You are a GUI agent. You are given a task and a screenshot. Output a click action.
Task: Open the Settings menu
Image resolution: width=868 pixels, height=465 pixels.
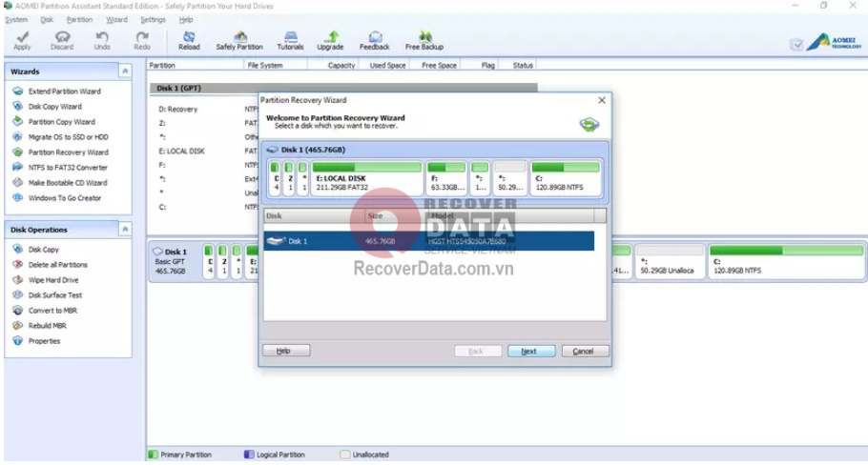(153, 19)
